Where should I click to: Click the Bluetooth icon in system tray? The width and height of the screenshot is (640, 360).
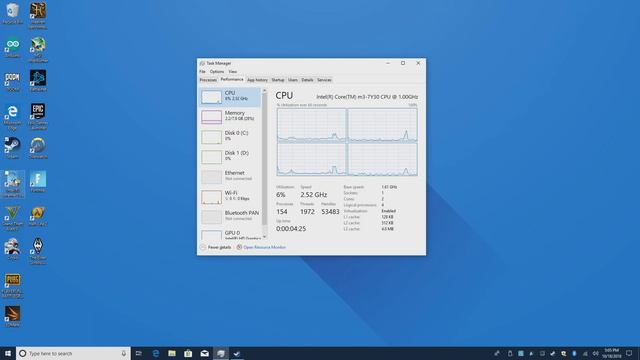click(574, 353)
